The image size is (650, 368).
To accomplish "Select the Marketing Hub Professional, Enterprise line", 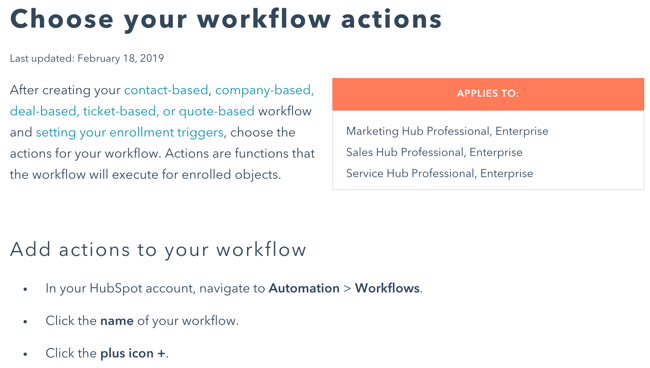I will coord(447,131).
